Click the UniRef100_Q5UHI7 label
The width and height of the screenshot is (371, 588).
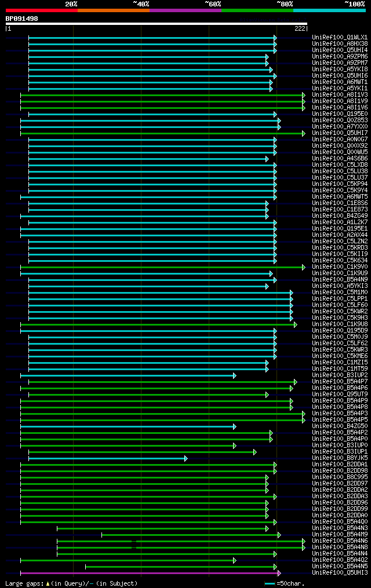pos(340,133)
